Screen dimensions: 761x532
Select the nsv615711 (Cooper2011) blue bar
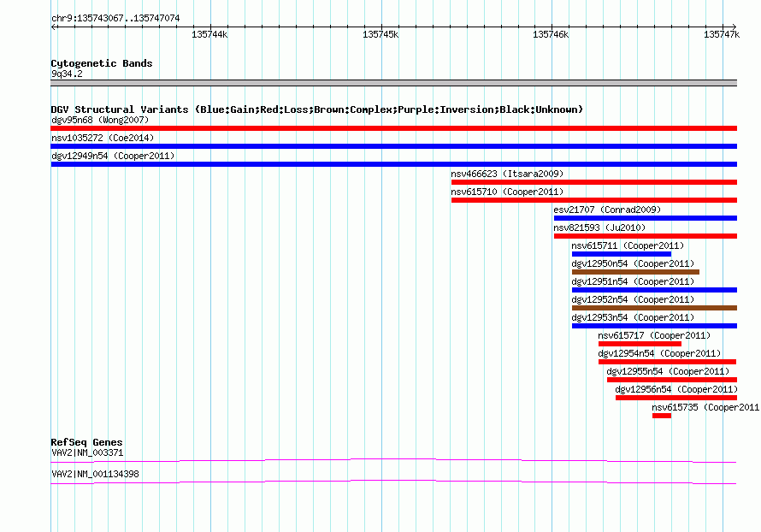click(x=622, y=254)
